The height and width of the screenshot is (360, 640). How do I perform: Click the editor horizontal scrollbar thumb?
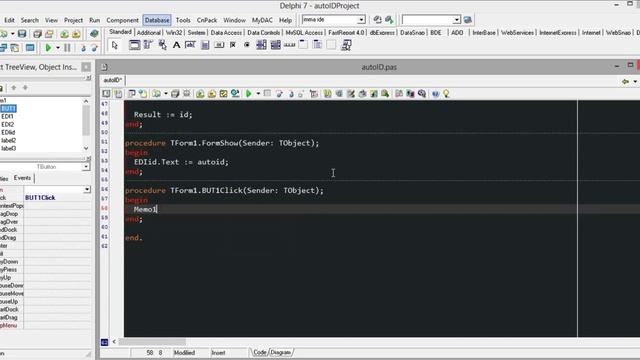pos(152,342)
